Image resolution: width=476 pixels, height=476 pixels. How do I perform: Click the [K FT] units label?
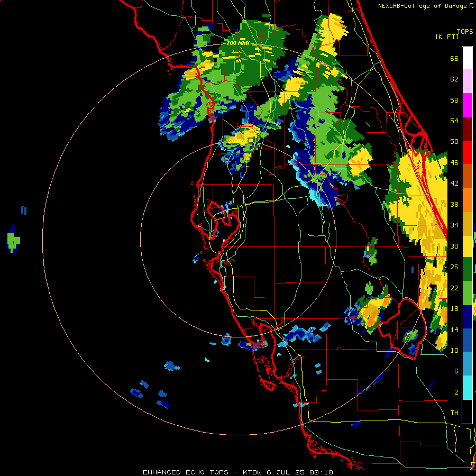coord(447,36)
